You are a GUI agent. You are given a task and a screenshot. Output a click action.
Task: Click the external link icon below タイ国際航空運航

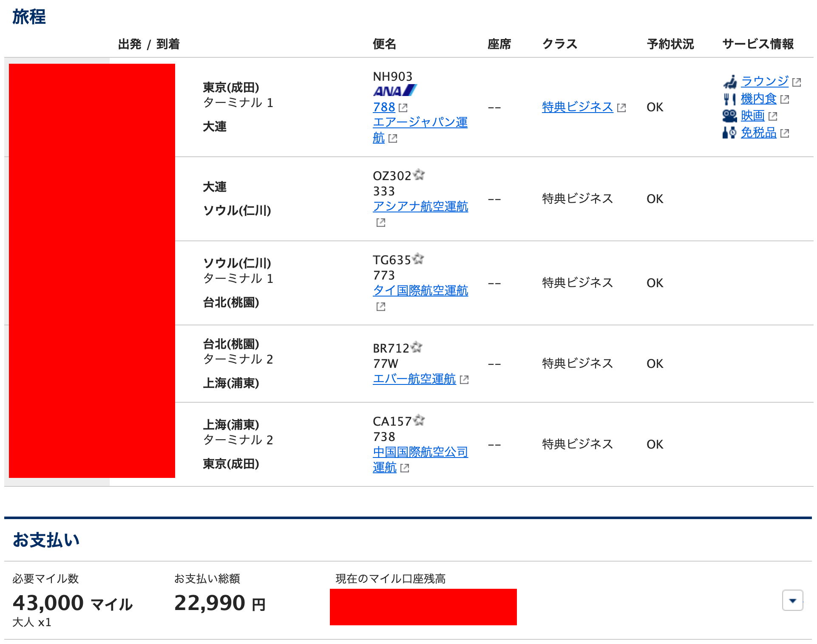coord(380,306)
